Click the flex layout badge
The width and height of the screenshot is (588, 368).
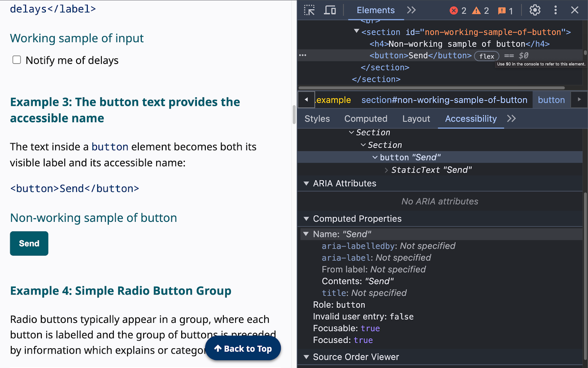pyautogui.click(x=486, y=56)
